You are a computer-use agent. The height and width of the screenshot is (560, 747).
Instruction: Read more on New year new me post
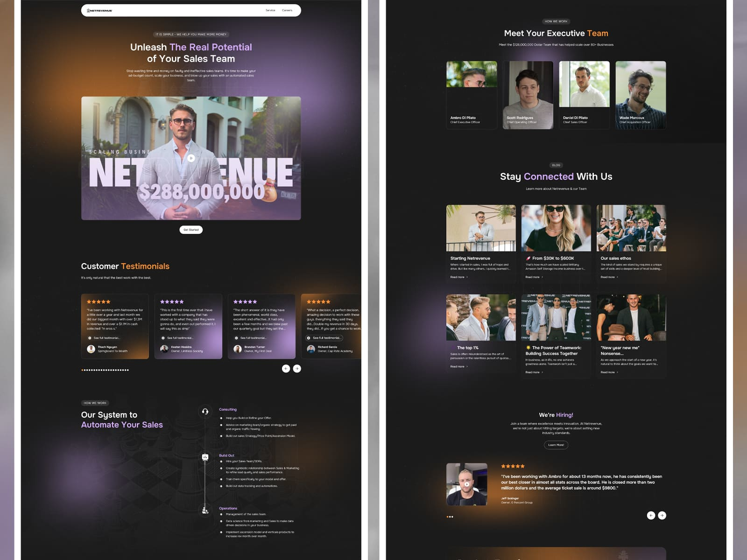click(x=609, y=372)
